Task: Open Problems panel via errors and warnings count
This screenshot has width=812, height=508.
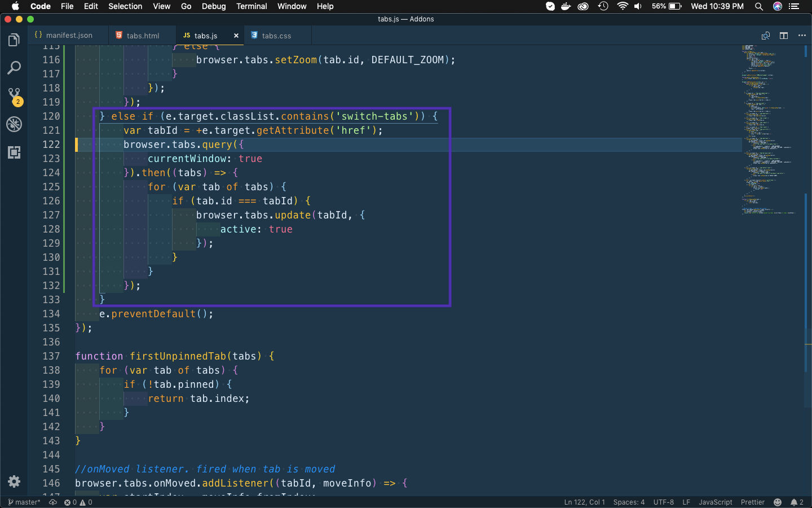Action: (78, 502)
